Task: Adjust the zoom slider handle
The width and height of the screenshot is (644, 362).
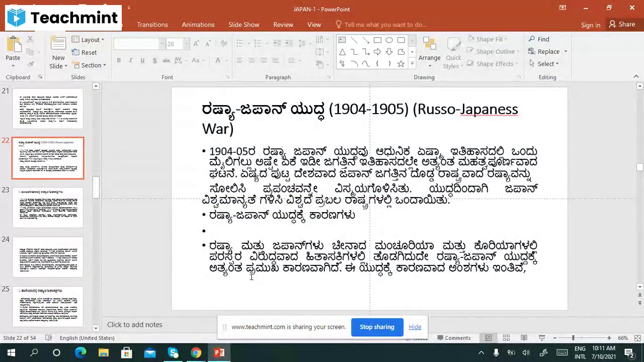Action: click(x=573, y=338)
